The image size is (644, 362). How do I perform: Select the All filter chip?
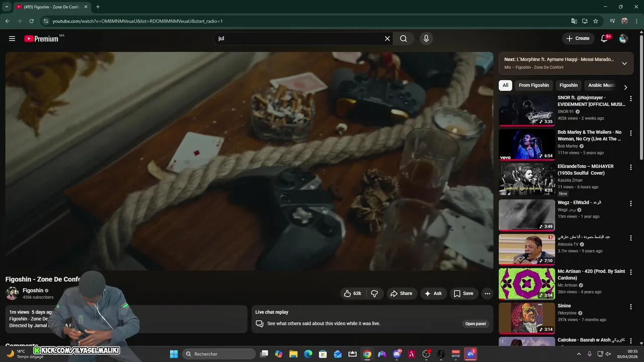click(505, 85)
